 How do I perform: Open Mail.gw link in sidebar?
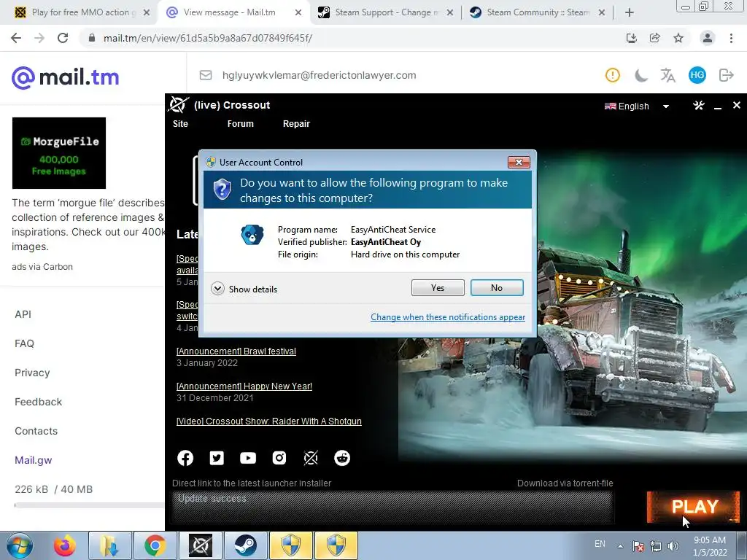34,460
